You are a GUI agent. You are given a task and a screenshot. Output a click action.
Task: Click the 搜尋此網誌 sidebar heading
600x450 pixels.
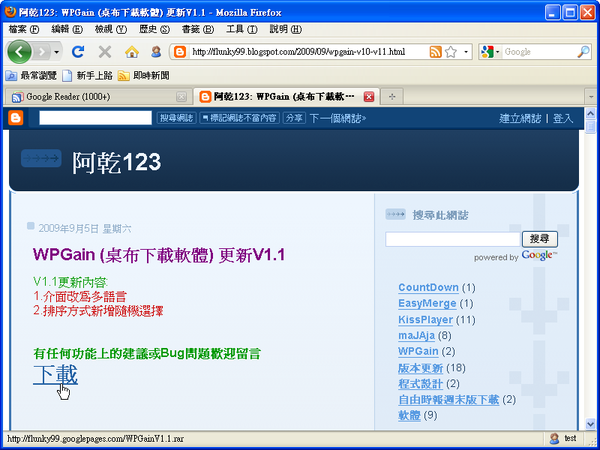coord(440,215)
